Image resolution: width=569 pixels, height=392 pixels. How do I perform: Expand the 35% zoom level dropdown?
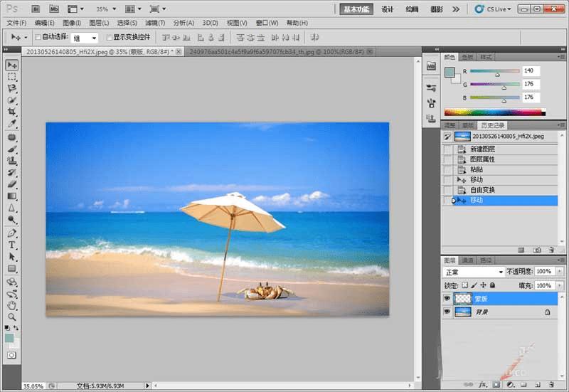(106, 9)
